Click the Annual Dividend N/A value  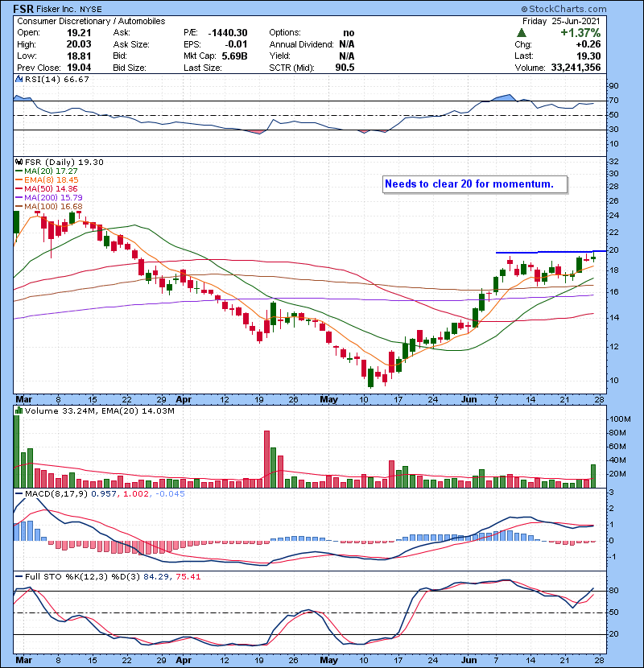coord(346,44)
